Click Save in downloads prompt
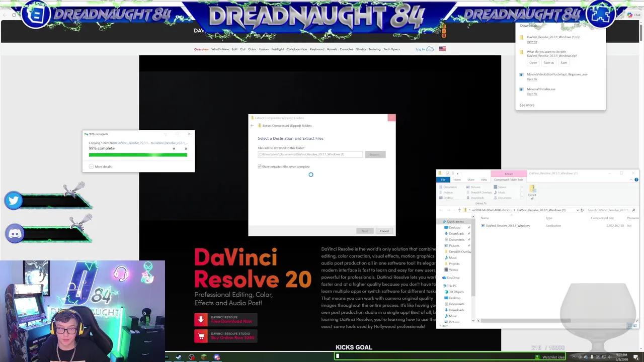 pos(563,63)
